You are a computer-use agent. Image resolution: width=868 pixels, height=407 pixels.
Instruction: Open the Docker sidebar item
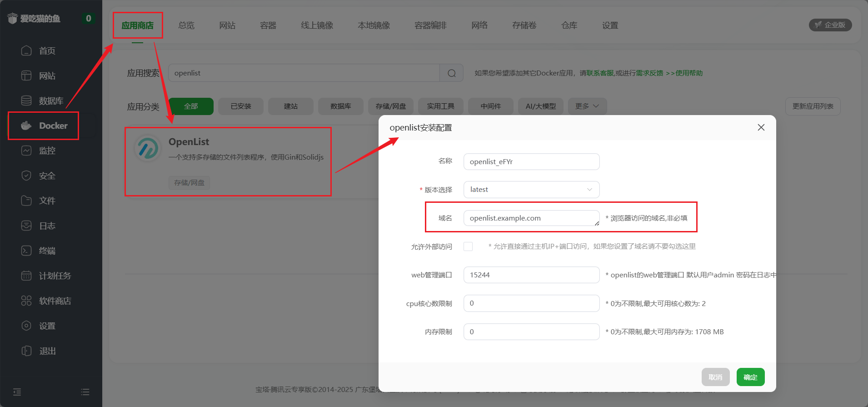pos(44,126)
